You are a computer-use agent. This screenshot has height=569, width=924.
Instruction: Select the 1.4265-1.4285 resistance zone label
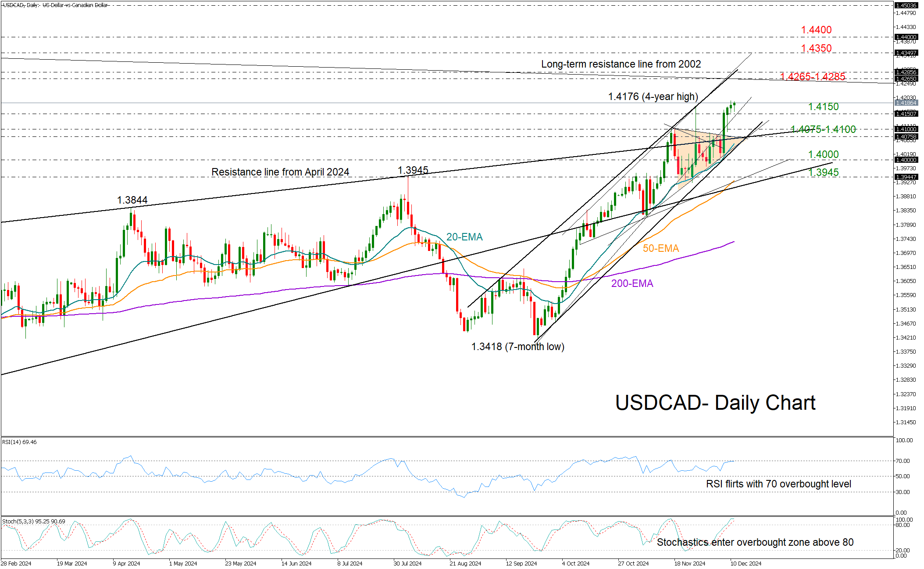click(812, 77)
